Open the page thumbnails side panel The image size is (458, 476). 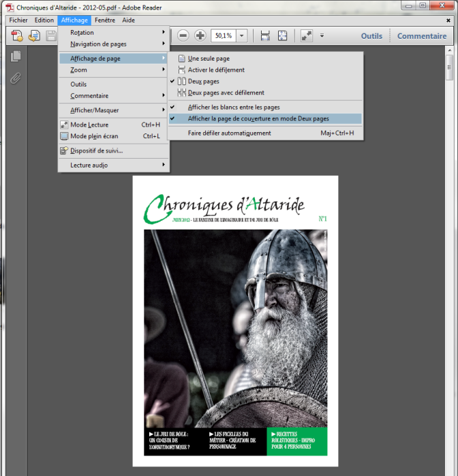coord(16,57)
